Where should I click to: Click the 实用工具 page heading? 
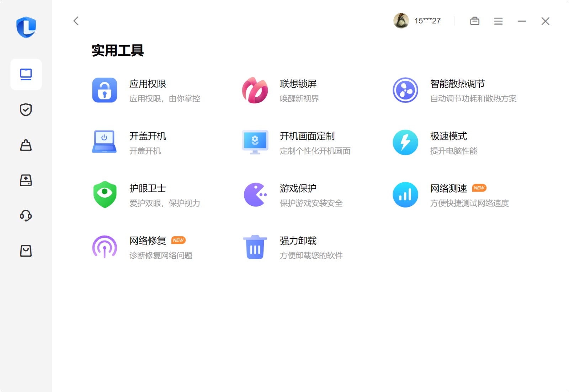[x=118, y=50]
